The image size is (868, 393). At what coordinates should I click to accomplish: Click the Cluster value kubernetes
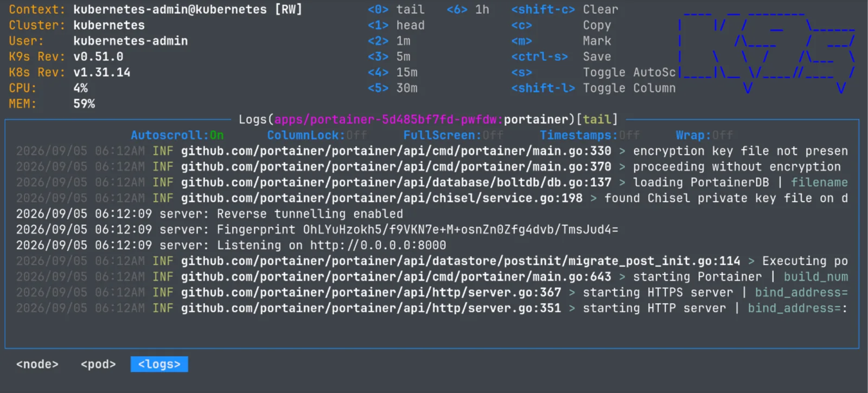coord(109,26)
